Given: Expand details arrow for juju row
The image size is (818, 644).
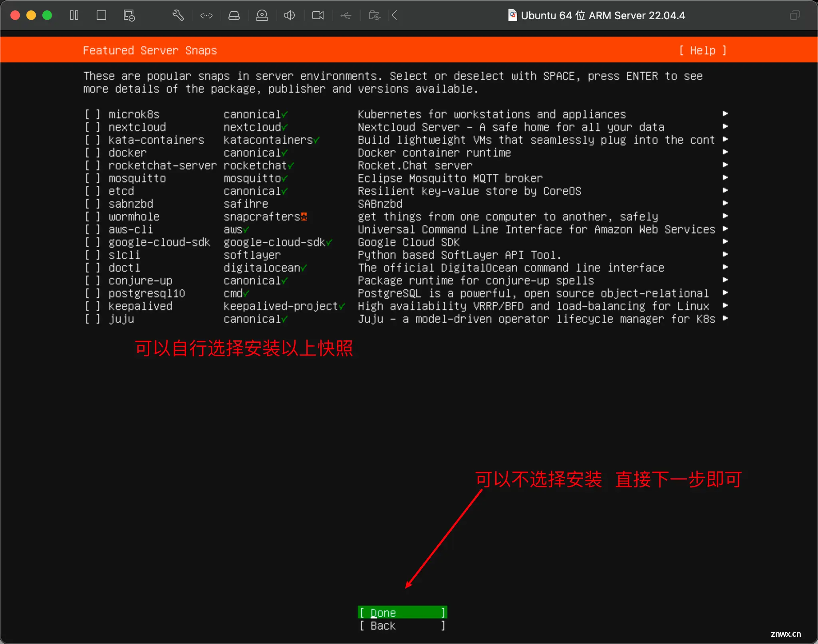Looking at the screenshot, I should pos(725,318).
